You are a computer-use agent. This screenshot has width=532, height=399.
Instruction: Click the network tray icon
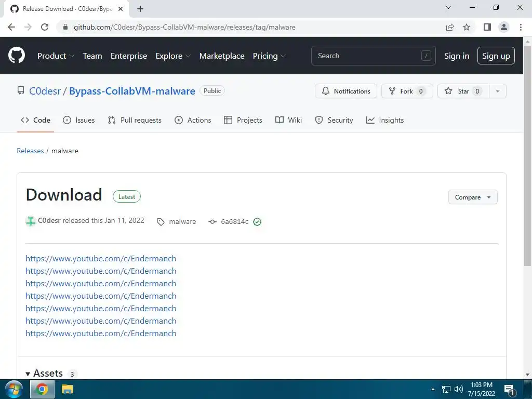(x=446, y=389)
